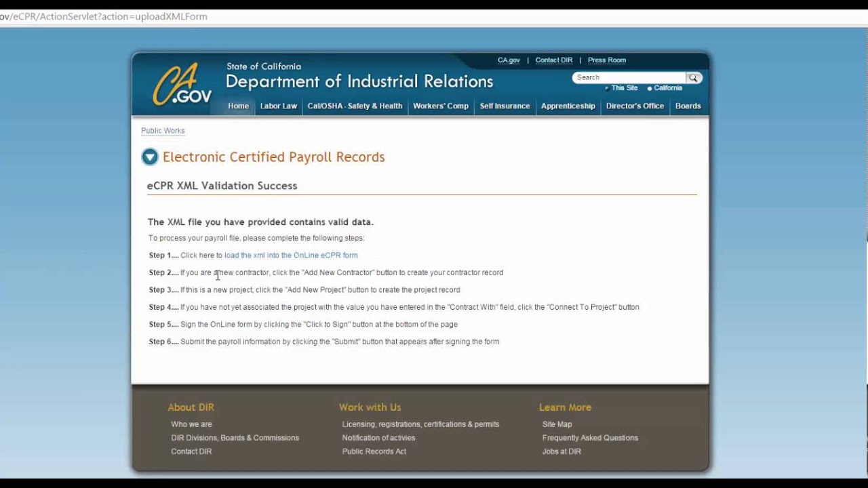Click the search magnifier icon
The width and height of the screenshot is (868, 488).
[693, 78]
